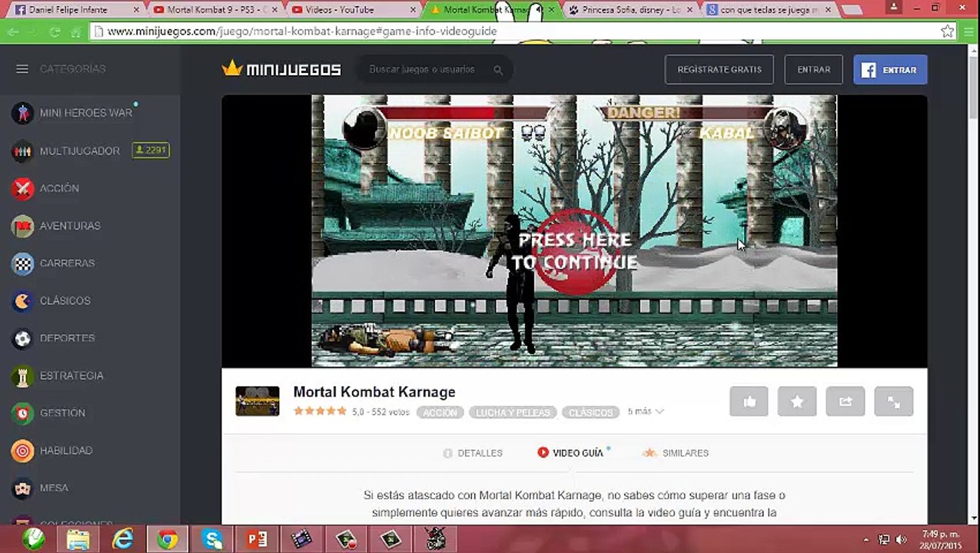Viewport: 980px width, 553px height.
Task: Close the Princesa Sofía tab
Action: pyautogui.click(x=690, y=10)
